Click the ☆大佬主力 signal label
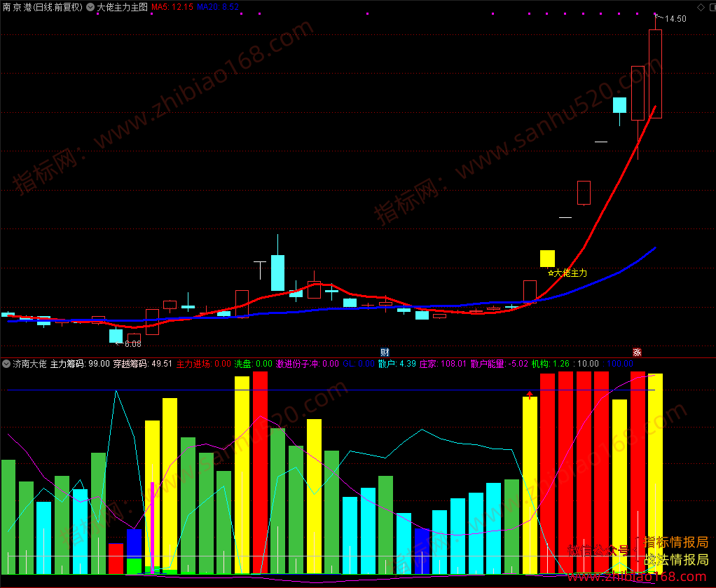 pyautogui.click(x=567, y=273)
